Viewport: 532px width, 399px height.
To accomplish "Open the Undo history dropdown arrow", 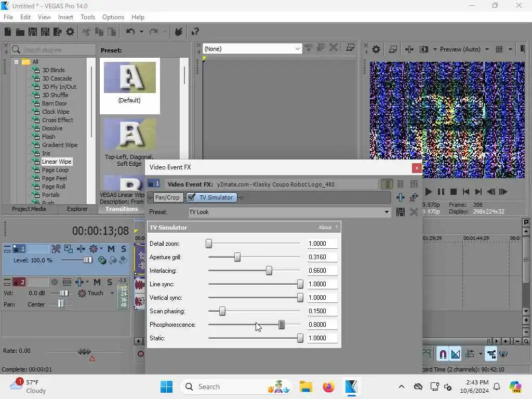I will tap(141, 32).
